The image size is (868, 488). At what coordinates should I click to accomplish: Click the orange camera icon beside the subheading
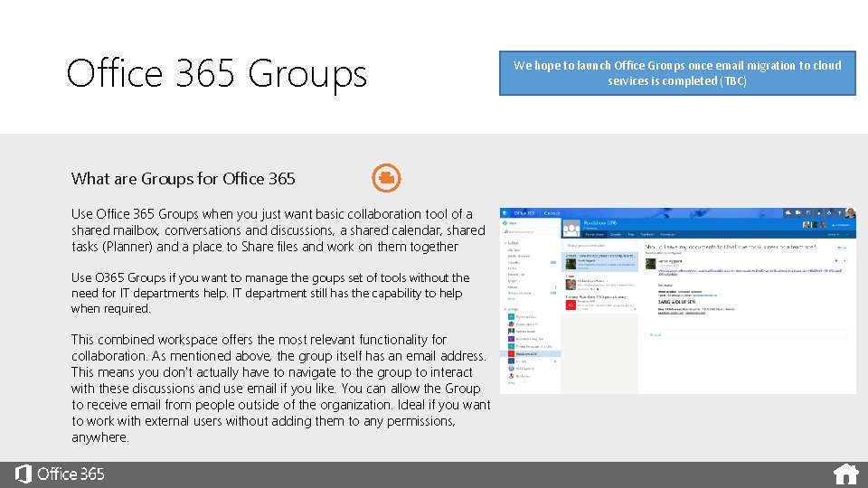click(386, 178)
